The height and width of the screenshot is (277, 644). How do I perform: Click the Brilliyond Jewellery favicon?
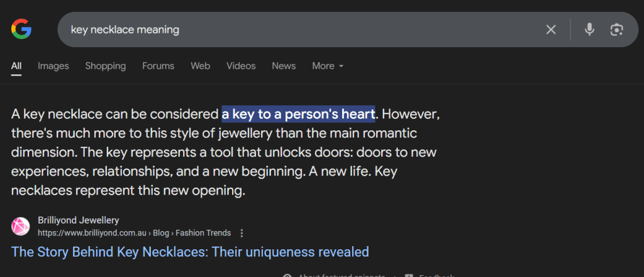tap(21, 226)
